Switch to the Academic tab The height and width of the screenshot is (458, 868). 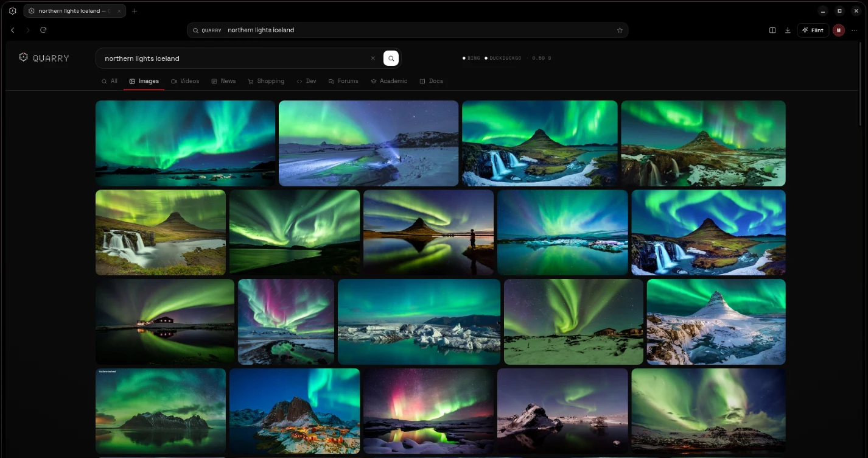point(389,81)
